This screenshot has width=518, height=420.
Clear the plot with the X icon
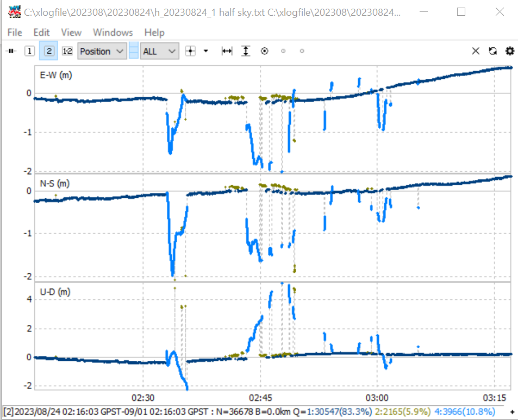tap(476, 51)
